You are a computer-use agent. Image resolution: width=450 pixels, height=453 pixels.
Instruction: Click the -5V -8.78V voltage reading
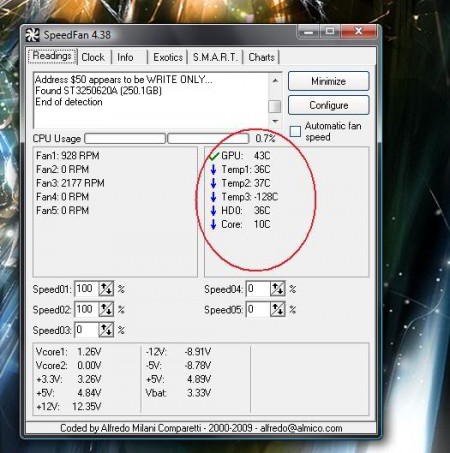pyautogui.click(x=178, y=365)
